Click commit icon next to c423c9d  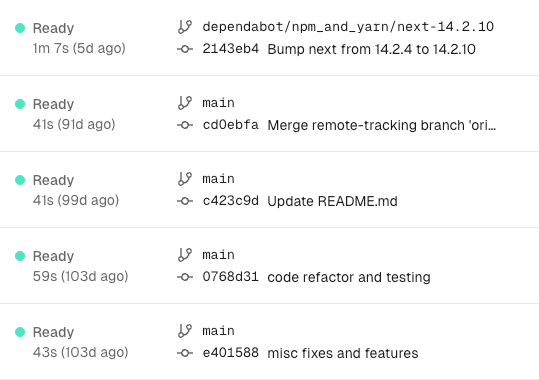pyautogui.click(x=185, y=201)
